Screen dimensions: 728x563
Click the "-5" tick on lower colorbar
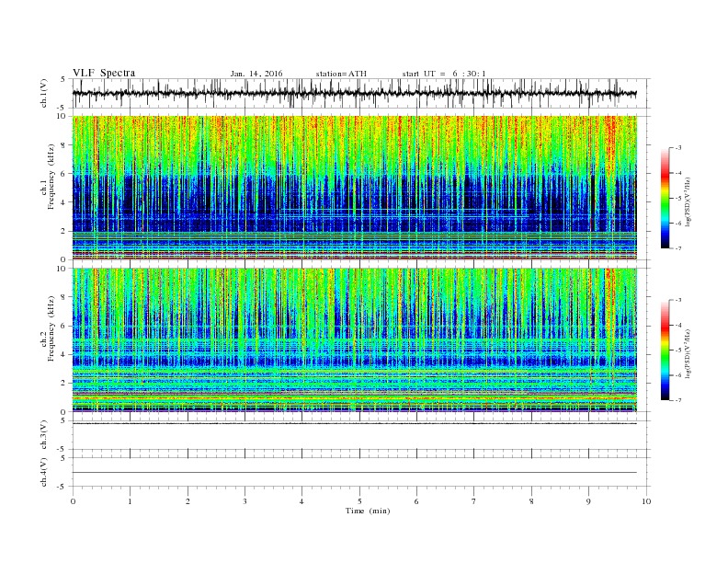pos(678,350)
